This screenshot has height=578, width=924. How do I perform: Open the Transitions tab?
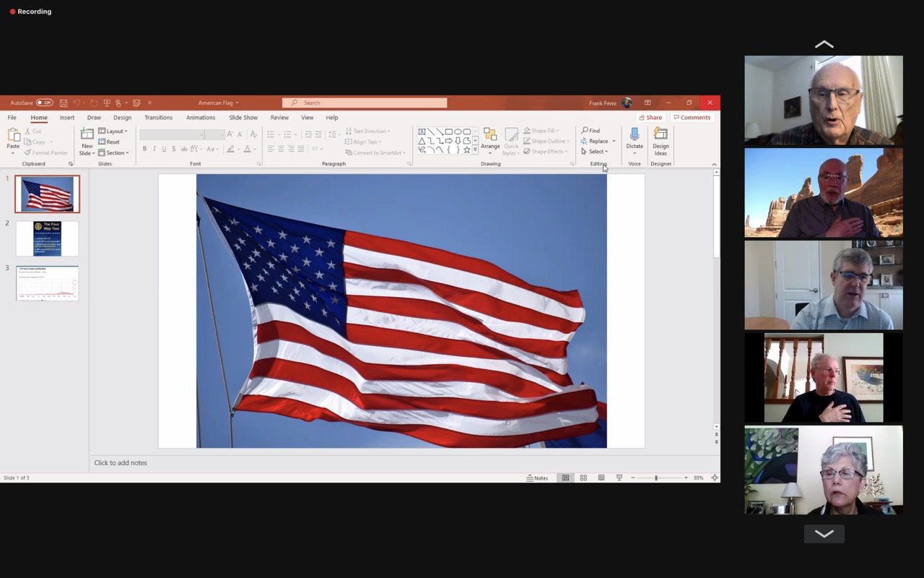tap(158, 118)
